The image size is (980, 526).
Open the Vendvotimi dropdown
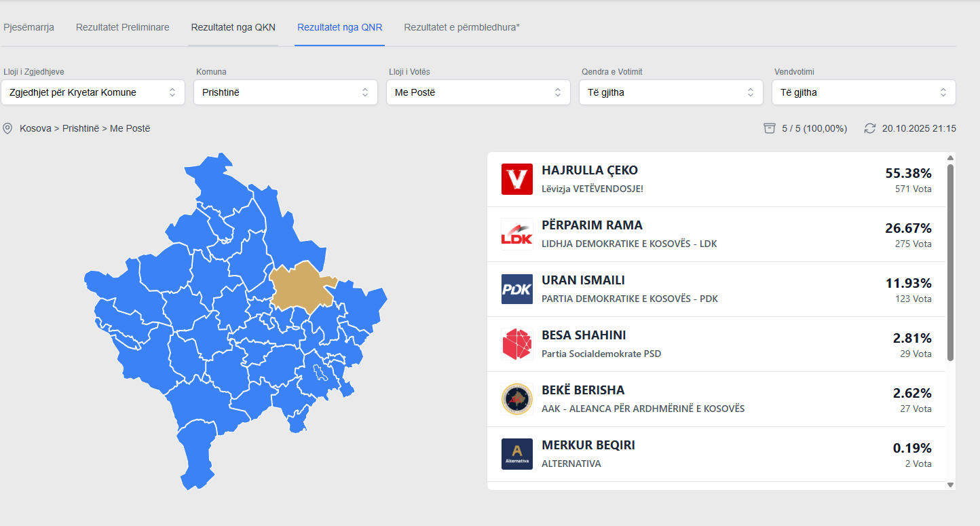tap(863, 92)
